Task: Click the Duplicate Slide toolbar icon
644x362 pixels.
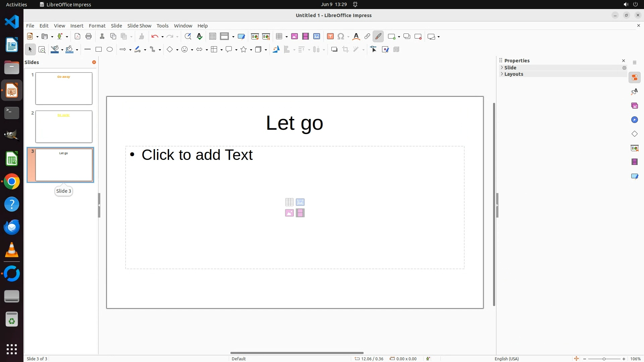Action: coord(407,37)
